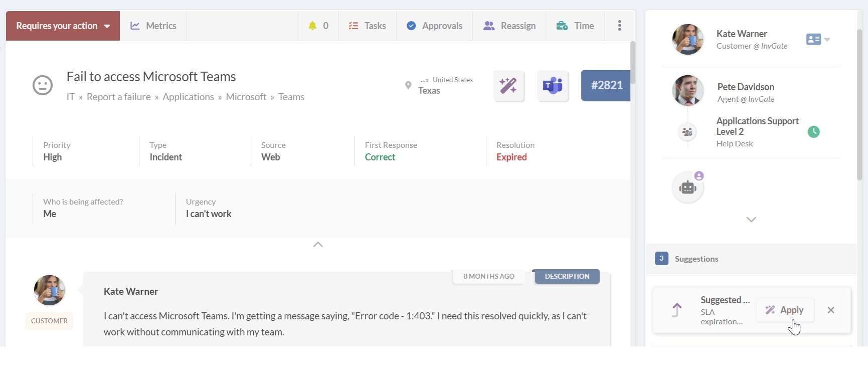Click the IT breadcrumb category
868x392 pixels.
[x=71, y=97]
